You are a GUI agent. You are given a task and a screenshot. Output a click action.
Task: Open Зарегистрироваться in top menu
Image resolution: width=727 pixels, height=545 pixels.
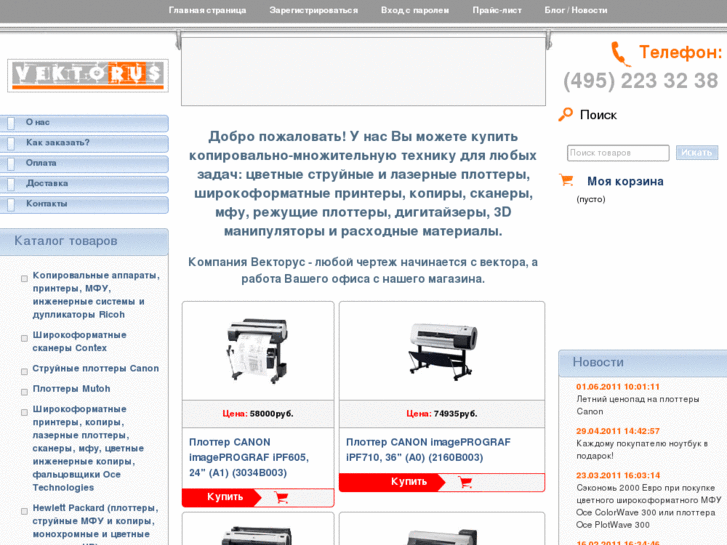tap(313, 10)
